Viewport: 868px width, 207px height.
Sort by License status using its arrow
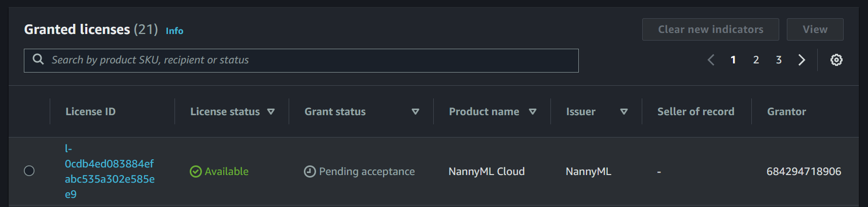(271, 112)
